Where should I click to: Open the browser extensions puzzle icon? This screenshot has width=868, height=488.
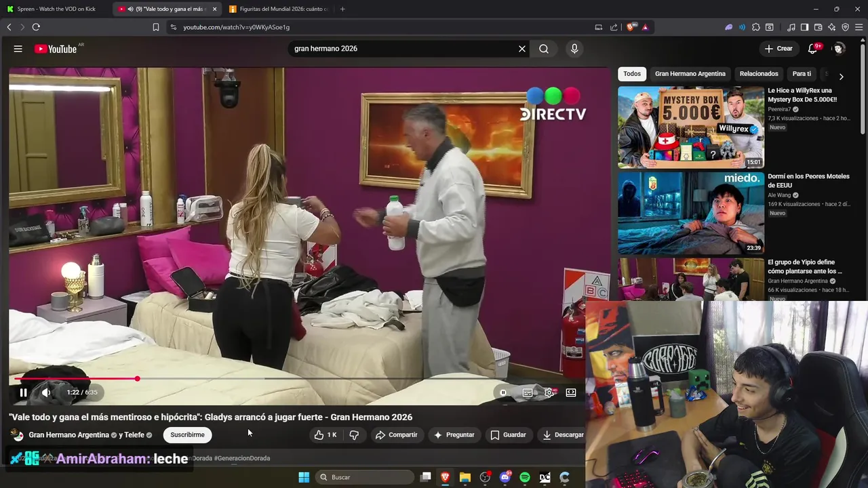[x=756, y=27]
